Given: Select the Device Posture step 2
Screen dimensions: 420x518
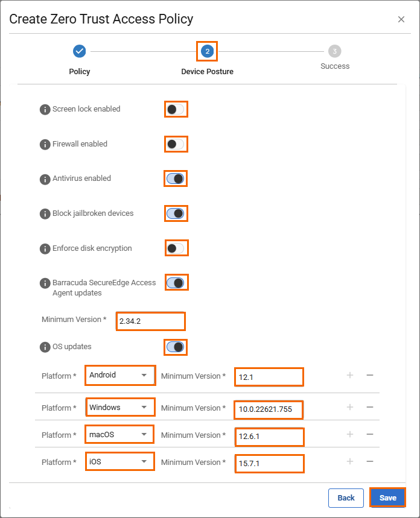Looking at the screenshot, I should click(207, 51).
